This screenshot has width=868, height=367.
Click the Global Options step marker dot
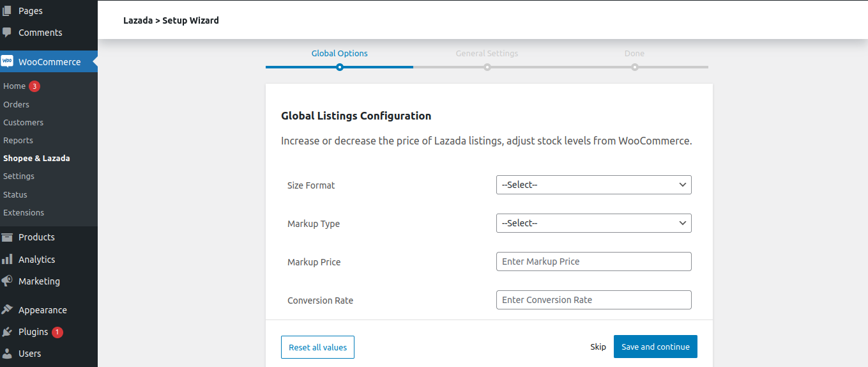pos(340,67)
